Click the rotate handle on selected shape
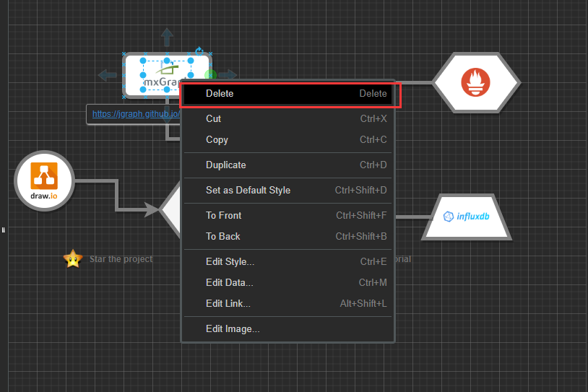The image size is (588, 392). coord(199,51)
